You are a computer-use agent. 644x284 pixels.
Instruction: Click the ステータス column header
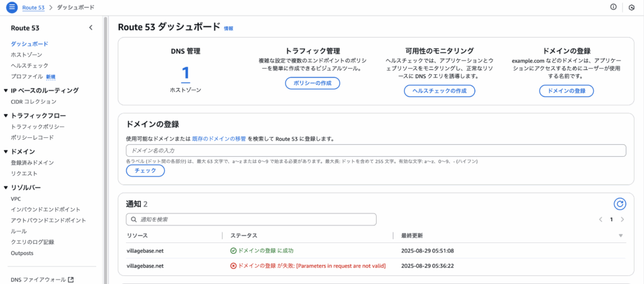(243, 236)
